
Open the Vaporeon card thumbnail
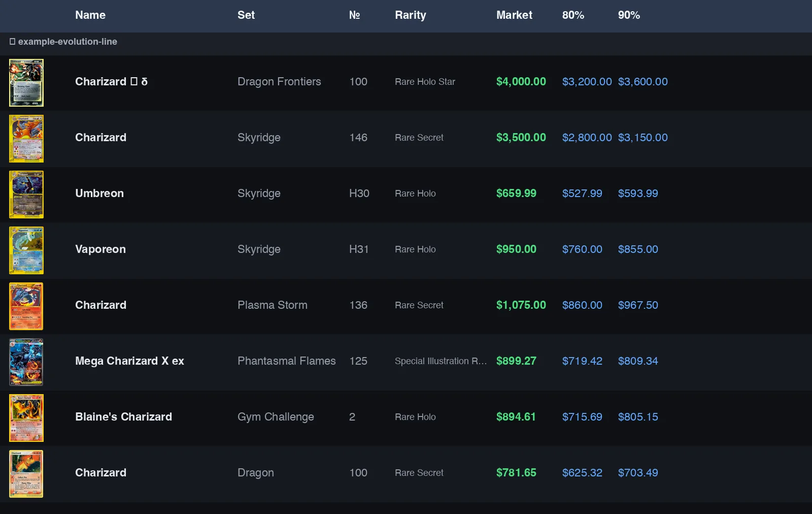(26, 250)
